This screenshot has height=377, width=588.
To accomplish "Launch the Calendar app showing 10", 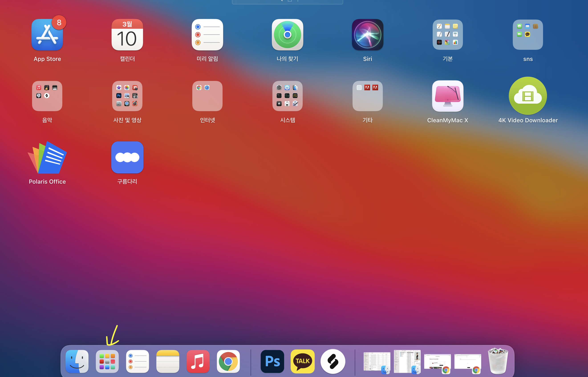I will 127,35.
